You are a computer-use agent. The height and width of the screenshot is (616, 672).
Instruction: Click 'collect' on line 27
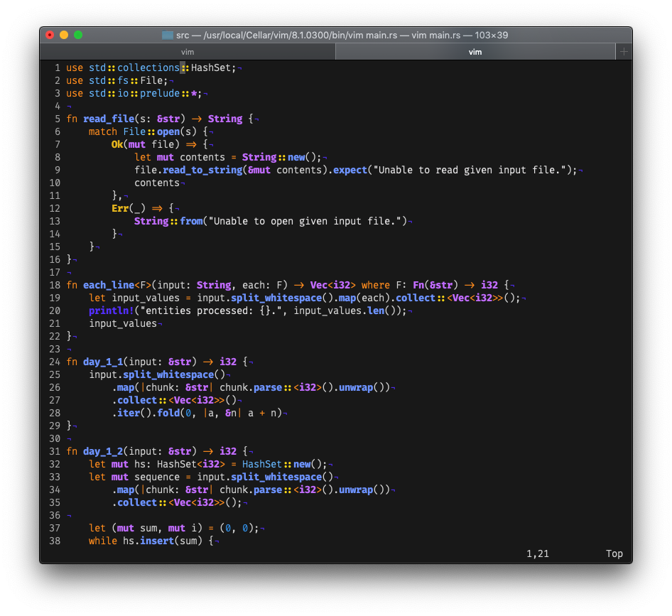pos(137,401)
